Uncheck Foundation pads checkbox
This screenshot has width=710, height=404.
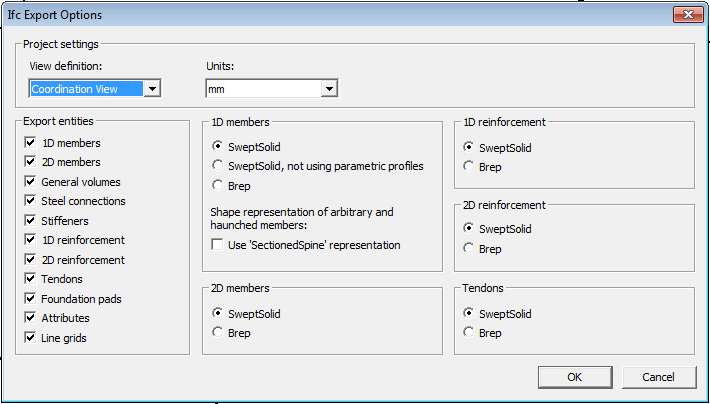30,299
